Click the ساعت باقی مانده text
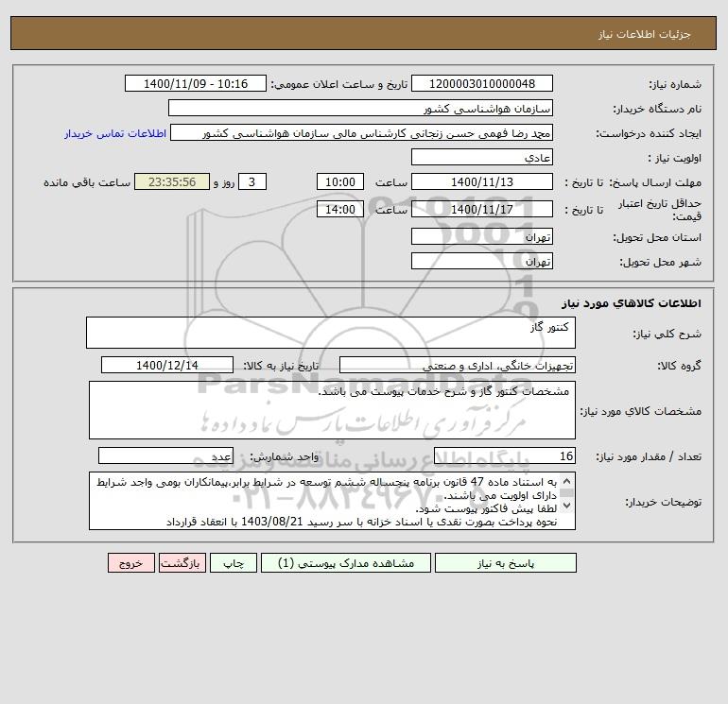 87,182
